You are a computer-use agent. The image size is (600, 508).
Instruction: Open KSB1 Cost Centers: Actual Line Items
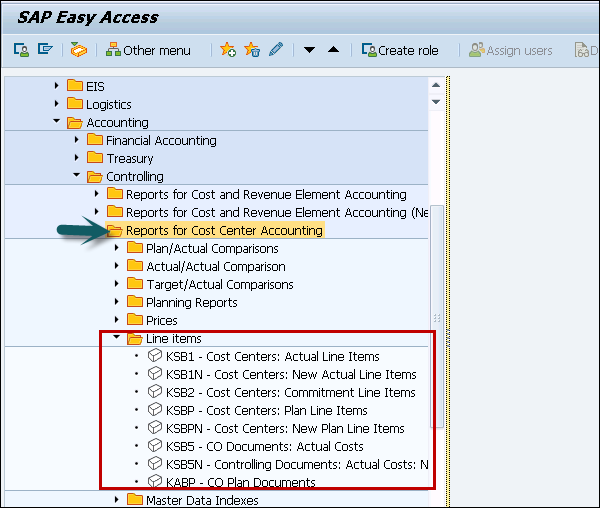[272, 357]
